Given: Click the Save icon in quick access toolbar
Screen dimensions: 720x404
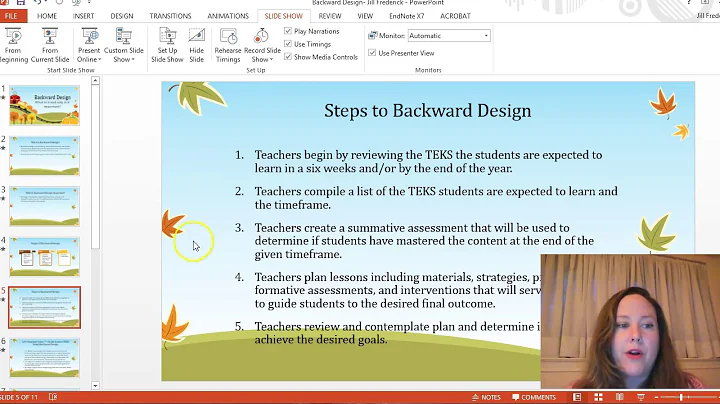Looking at the screenshot, I should pyautogui.click(x=21, y=2).
